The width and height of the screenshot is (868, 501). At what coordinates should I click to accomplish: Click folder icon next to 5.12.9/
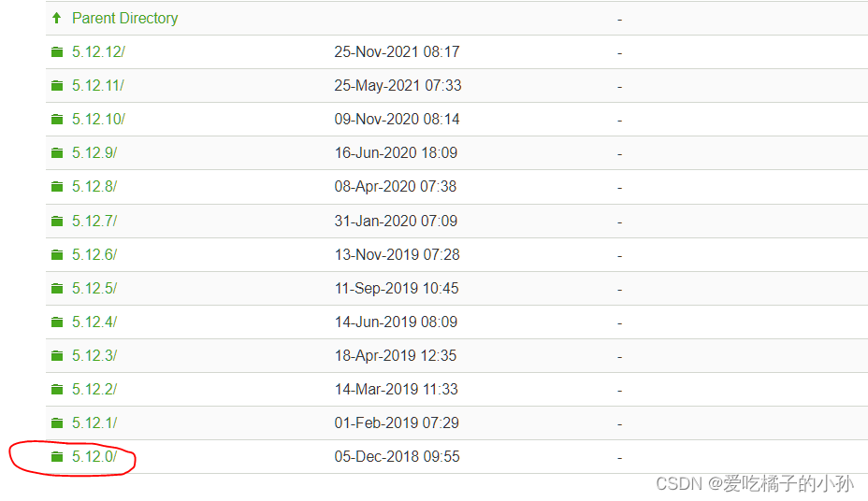point(57,153)
